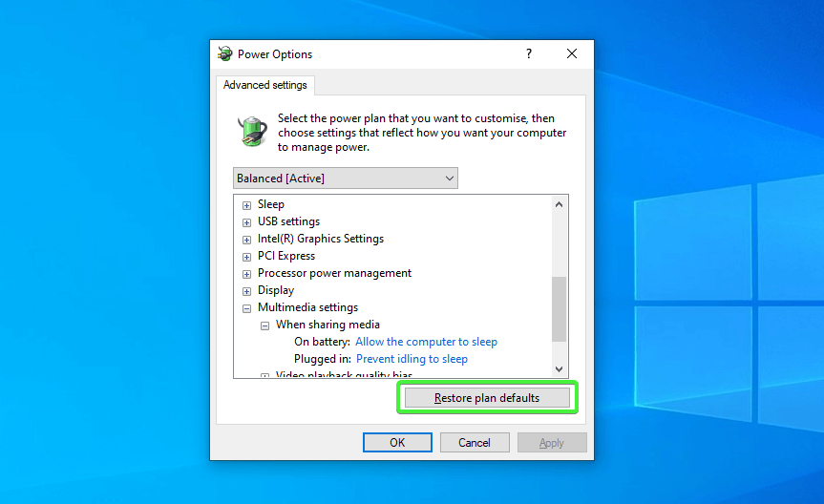
Task: Select Intel(R) Graphics Settings row
Action: 321,239
